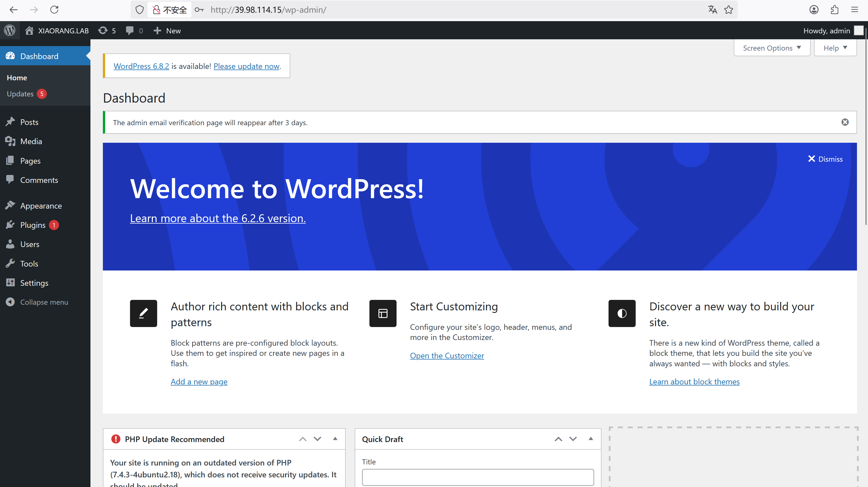
Task: Click the pencil icon for authoring content
Action: (x=144, y=313)
